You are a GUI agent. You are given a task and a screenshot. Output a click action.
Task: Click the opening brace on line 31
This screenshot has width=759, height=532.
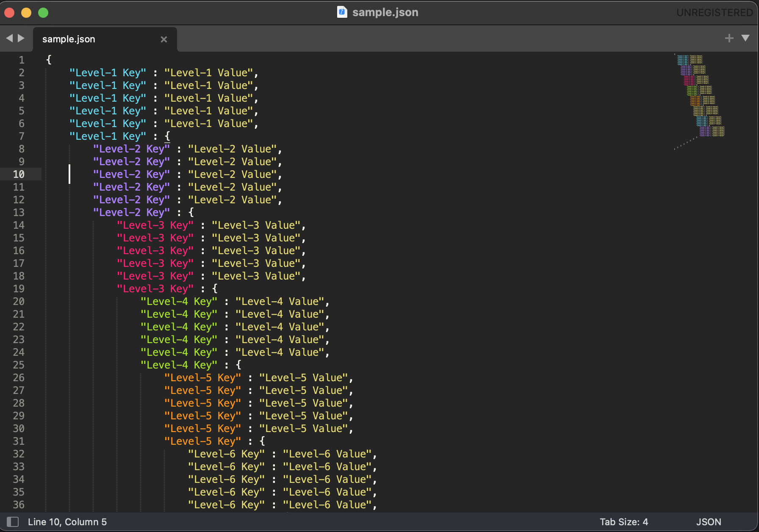262,441
